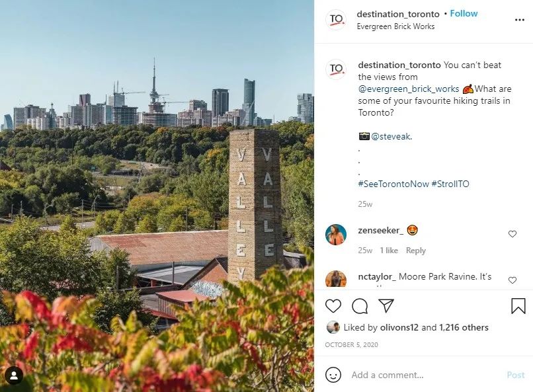This screenshot has width=533, height=392.
Task: Follow destination_toronto account
Action: (x=464, y=14)
